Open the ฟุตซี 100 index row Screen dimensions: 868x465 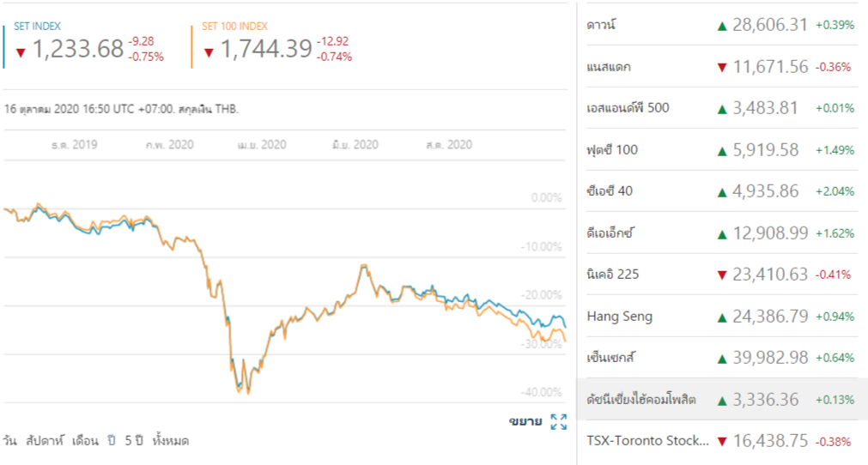pyautogui.click(x=612, y=150)
